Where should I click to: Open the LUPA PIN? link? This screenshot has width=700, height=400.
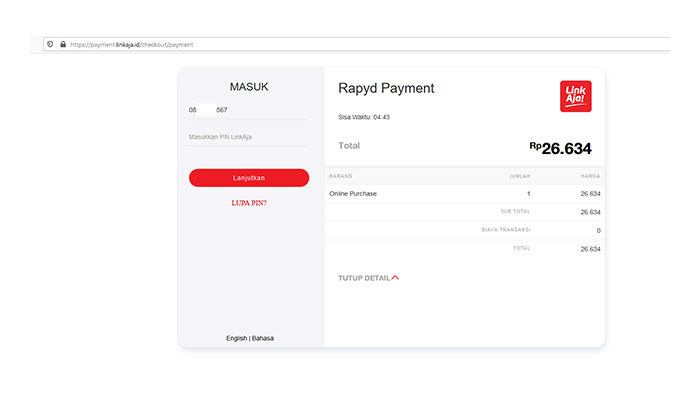pyautogui.click(x=249, y=203)
